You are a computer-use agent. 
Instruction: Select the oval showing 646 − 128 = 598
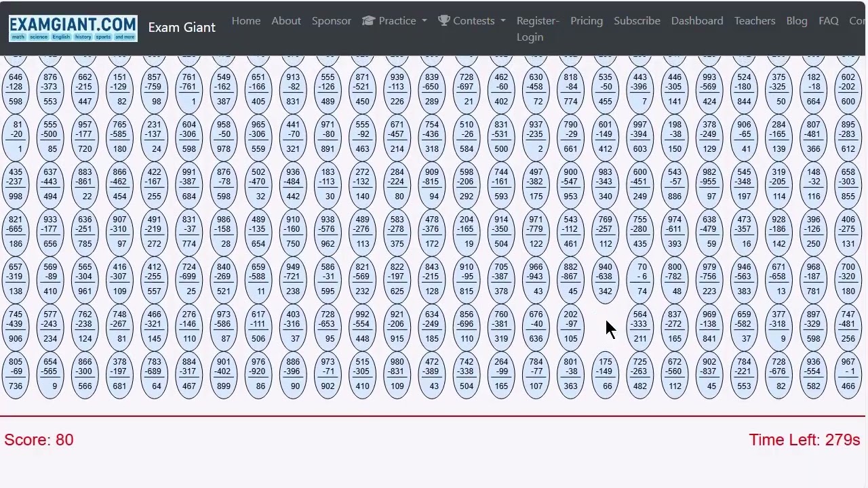(16, 89)
